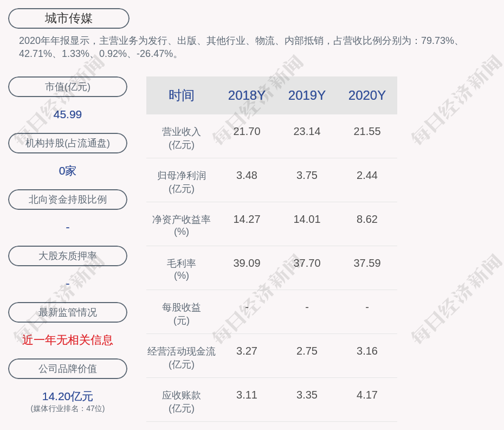Click the 城市传媒 company name pill

click(x=68, y=18)
